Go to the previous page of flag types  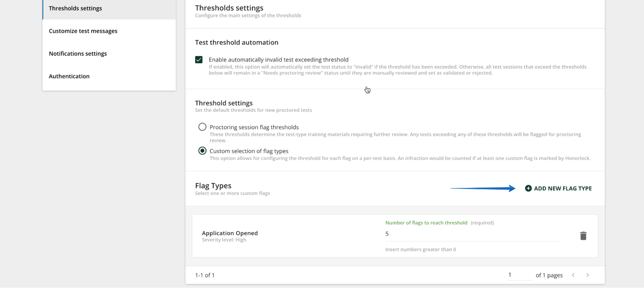[x=573, y=275]
